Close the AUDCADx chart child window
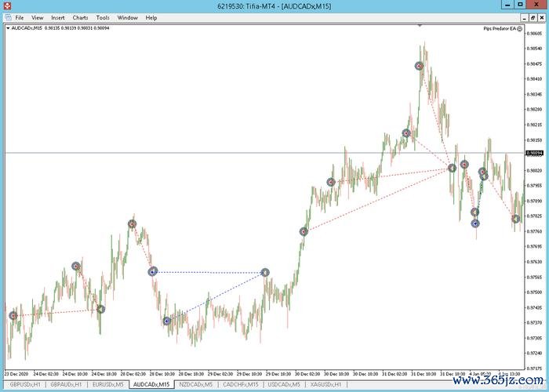The width and height of the screenshot is (549, 392). [x=541, y=18]
